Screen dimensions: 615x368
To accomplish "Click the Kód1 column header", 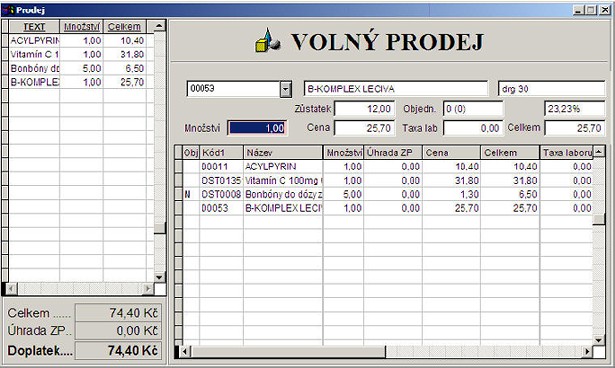I will [221, 153].
